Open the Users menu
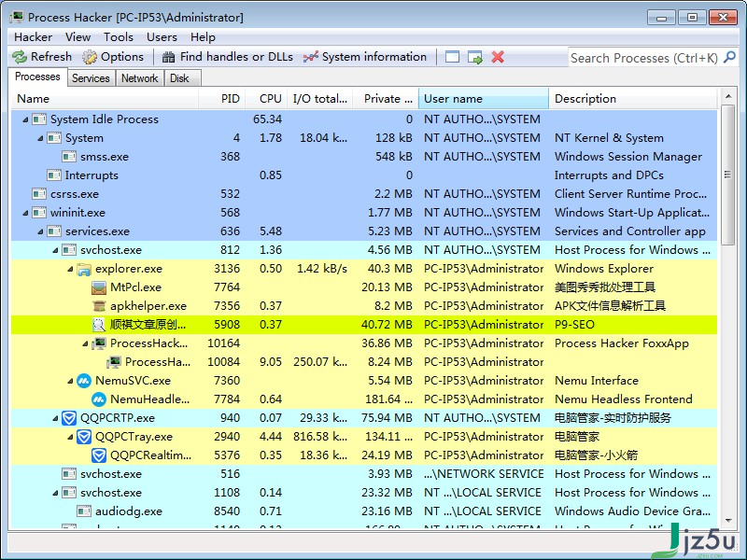 (162, 37)
